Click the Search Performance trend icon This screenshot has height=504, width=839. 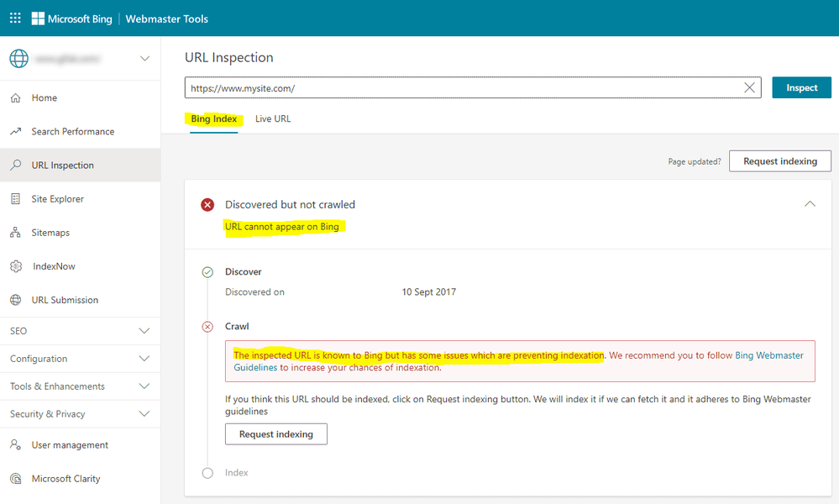(15, 131)
